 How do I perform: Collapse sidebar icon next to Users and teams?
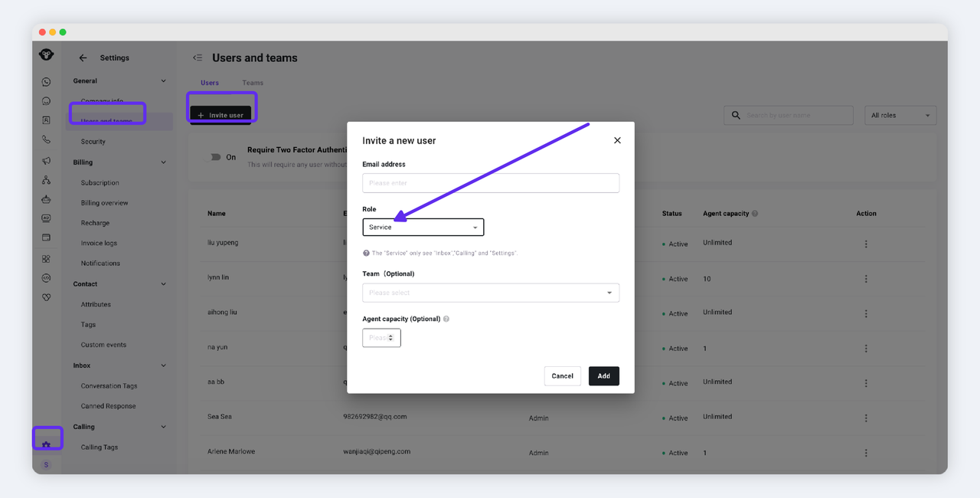(198, 58)
